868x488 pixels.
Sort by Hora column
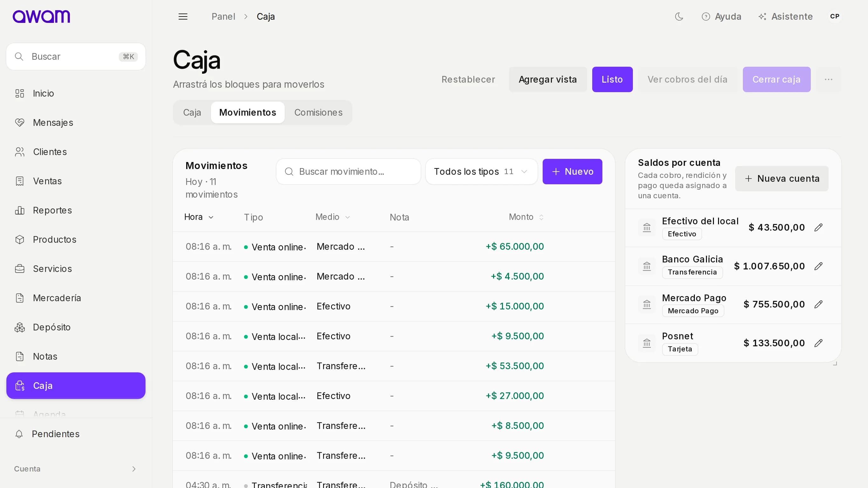click(199, 217)
